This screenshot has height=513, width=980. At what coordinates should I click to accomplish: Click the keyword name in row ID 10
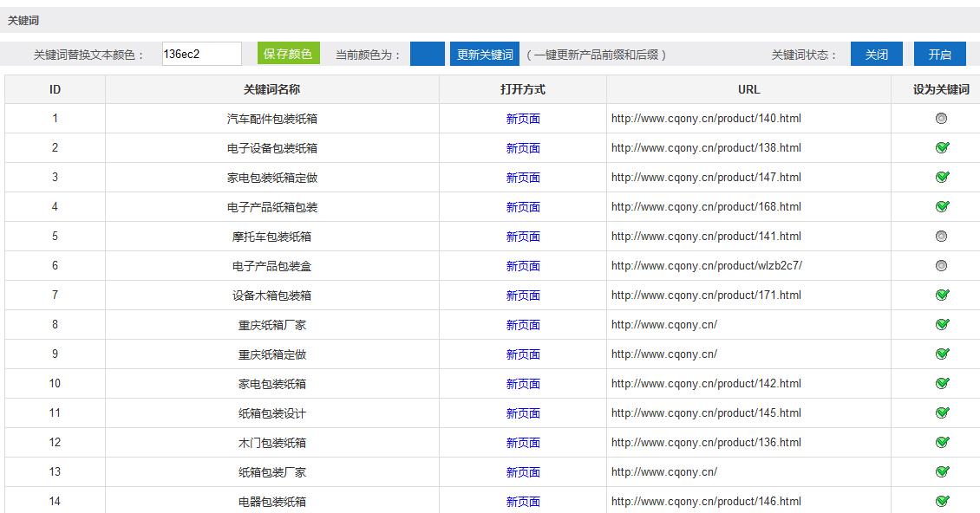(x=271, y=384)
